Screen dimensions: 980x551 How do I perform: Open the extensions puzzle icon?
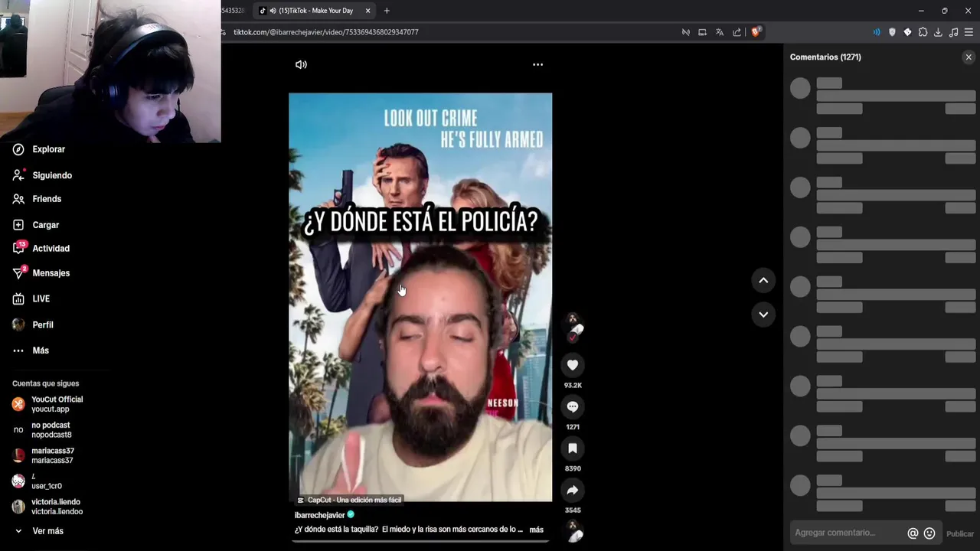point(923,32)
